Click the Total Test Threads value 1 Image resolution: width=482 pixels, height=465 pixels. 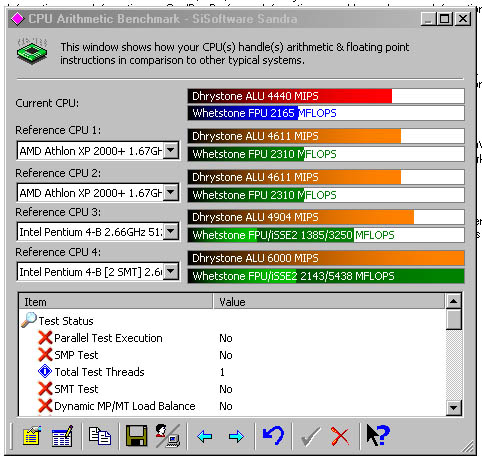[x=222, y=372]
